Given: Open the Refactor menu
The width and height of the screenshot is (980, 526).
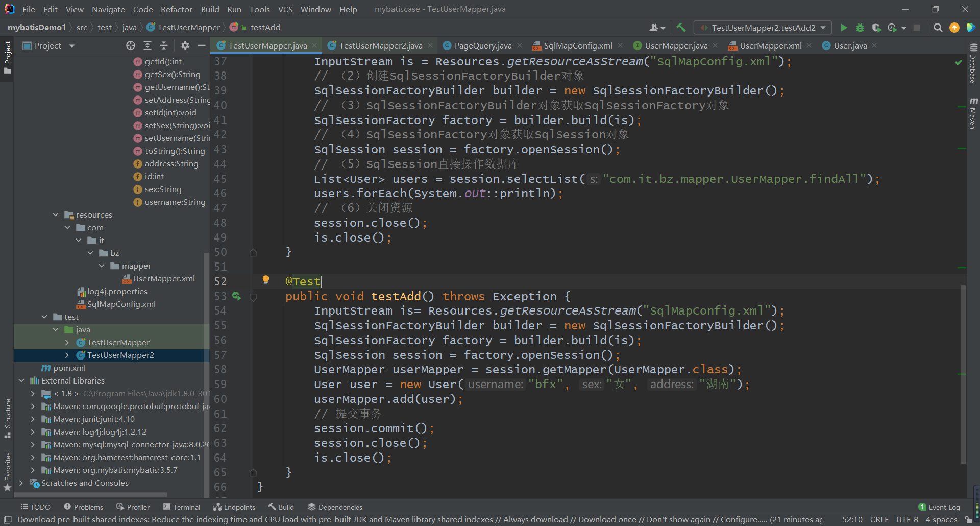Looking at the screenshot, I should [x=176, y=9].
